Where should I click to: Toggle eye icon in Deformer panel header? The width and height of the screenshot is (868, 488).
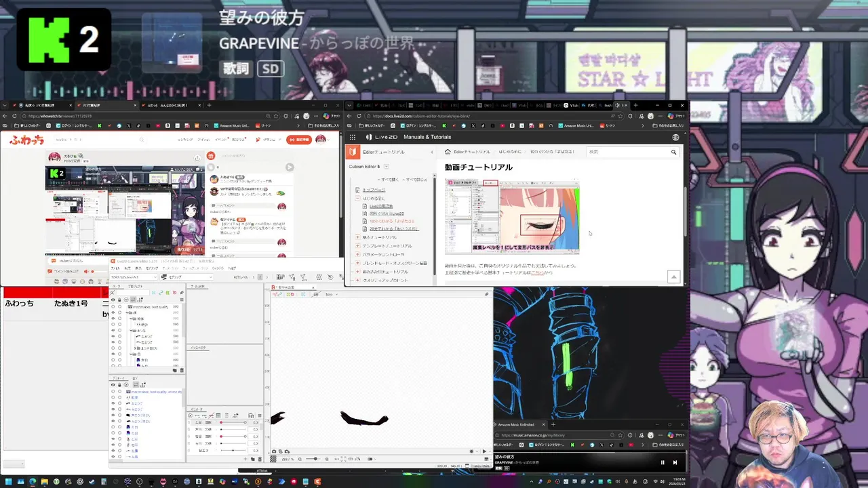[x=113, y=385]
